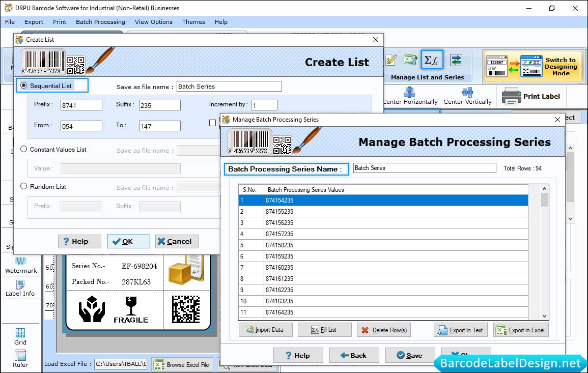Click the Increment by field

(264, 105)
